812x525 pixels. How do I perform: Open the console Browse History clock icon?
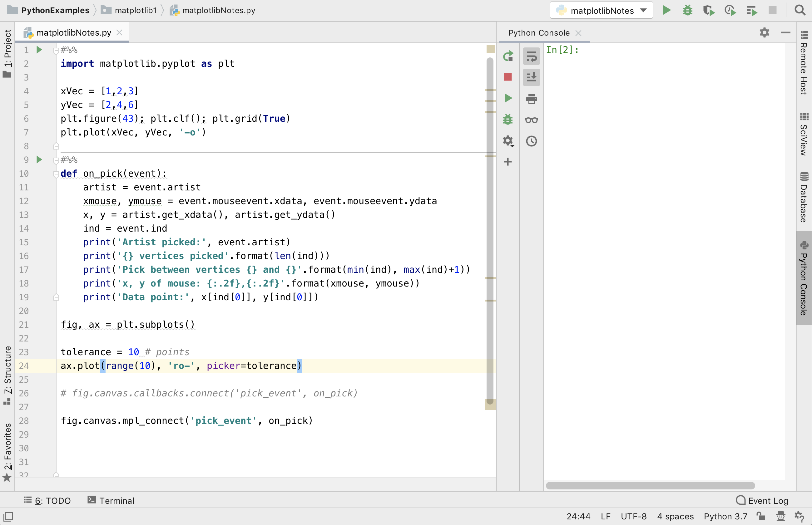click(x=531, y=141)
